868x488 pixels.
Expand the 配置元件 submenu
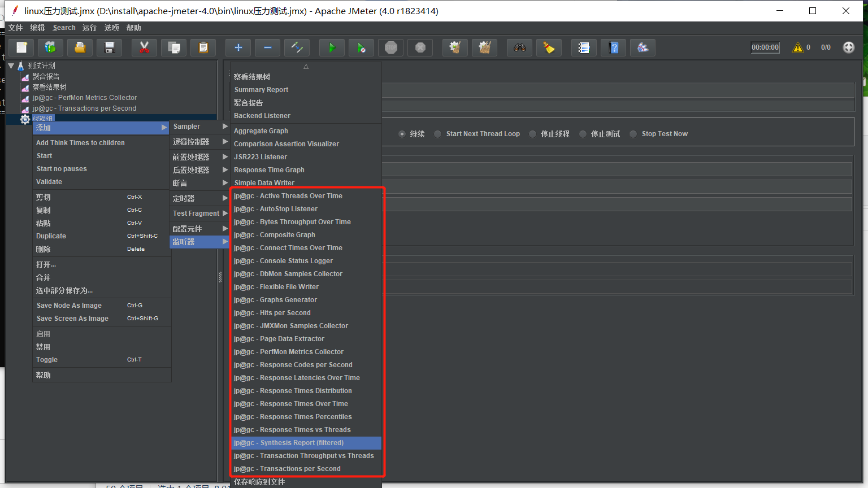tap(199, 229)
